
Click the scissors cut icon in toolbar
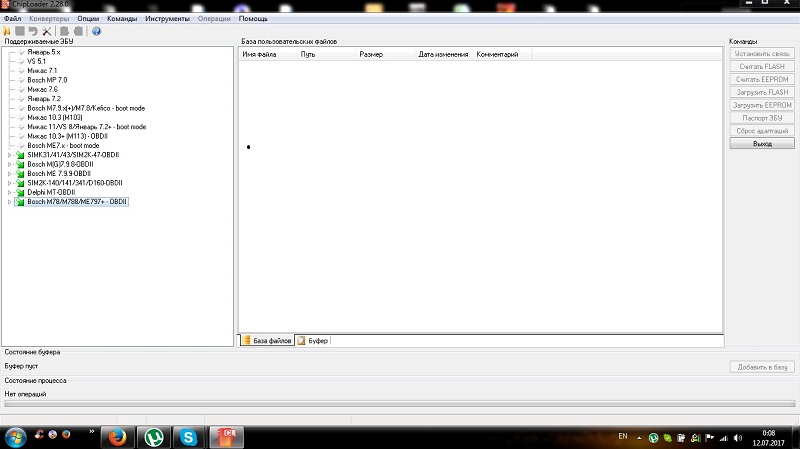46,31
